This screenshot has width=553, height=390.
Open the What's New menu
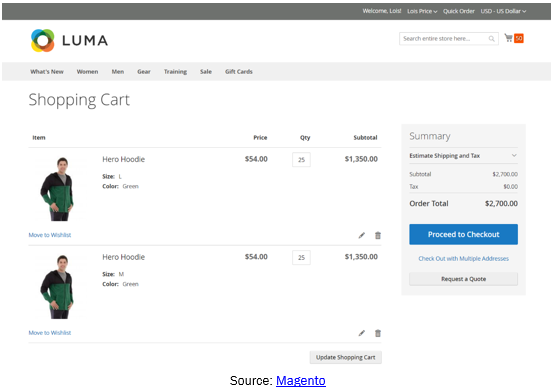pos(47,72)
